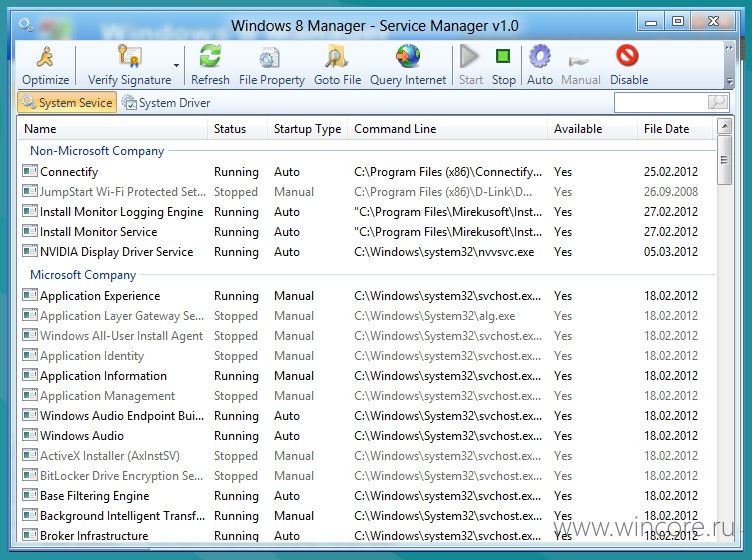The image size is (752, 560).
Task: Click the 25.02.2012 file date cell
Action: [670, 172]
